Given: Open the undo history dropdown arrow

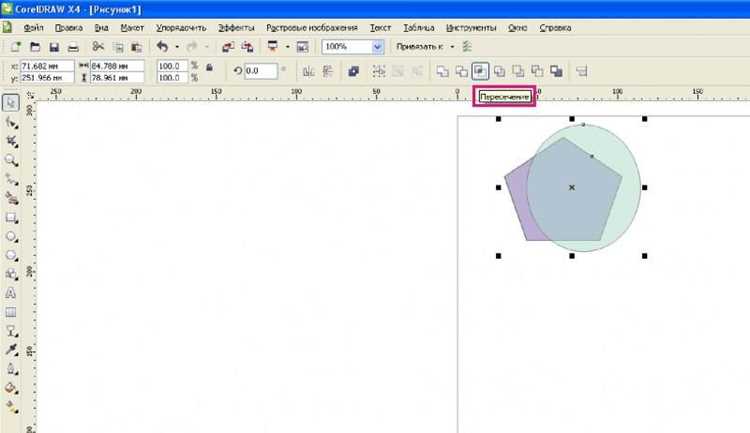Looking at the screenshot, I should (177, 47).
